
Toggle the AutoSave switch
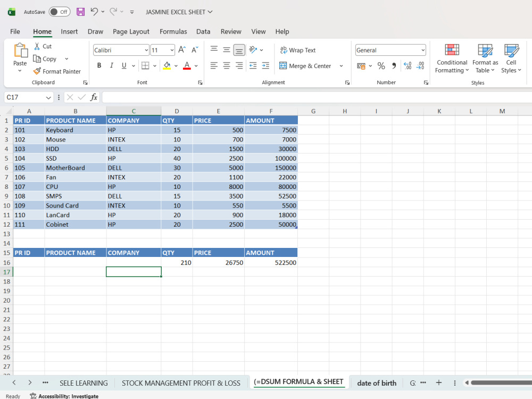[60, 12]
